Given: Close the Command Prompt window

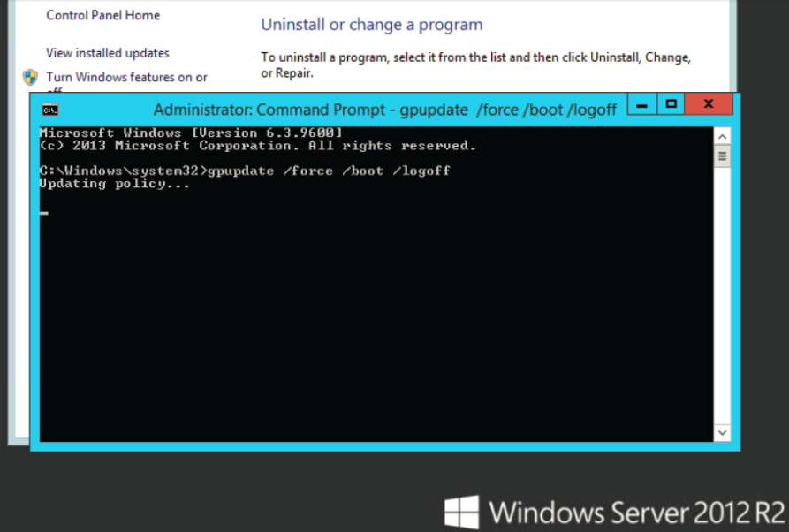Looking at the screenshot, I should pos(709,104).
